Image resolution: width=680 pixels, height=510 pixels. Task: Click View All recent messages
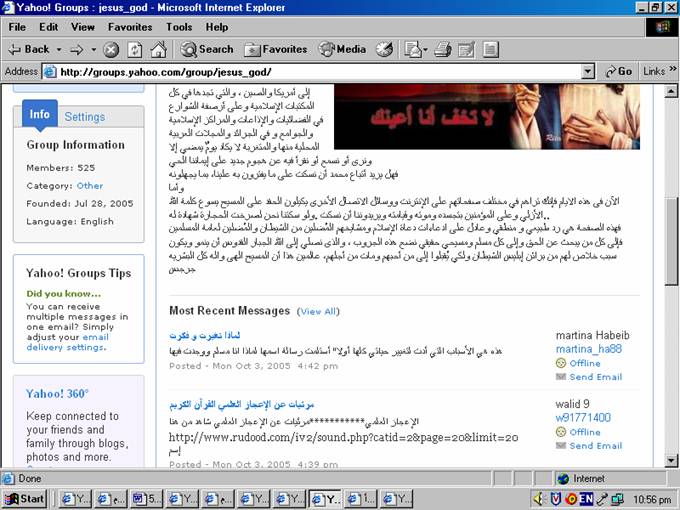(318, 311)
